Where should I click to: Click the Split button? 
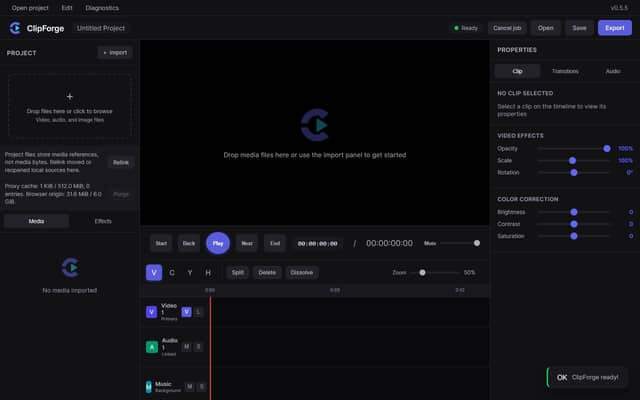point(238,273)
